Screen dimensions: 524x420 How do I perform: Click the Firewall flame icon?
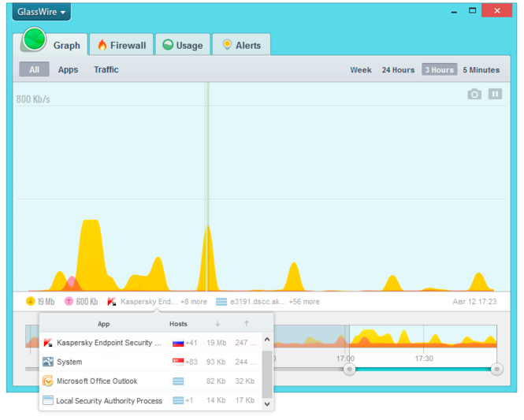pos(102,45)
